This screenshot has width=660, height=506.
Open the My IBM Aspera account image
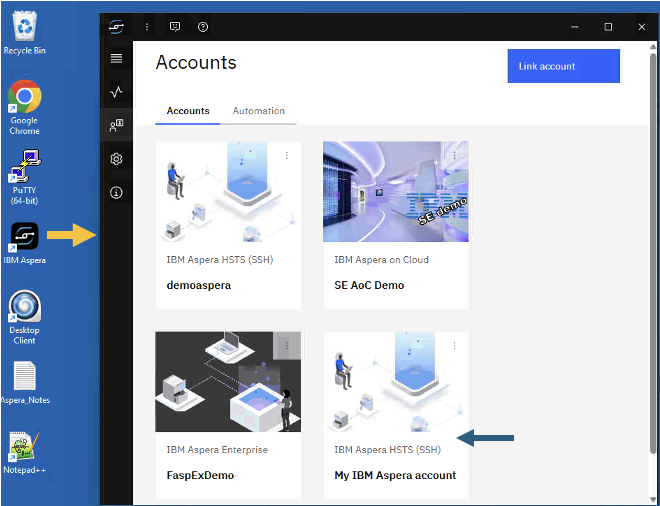(x=396, y=382)
